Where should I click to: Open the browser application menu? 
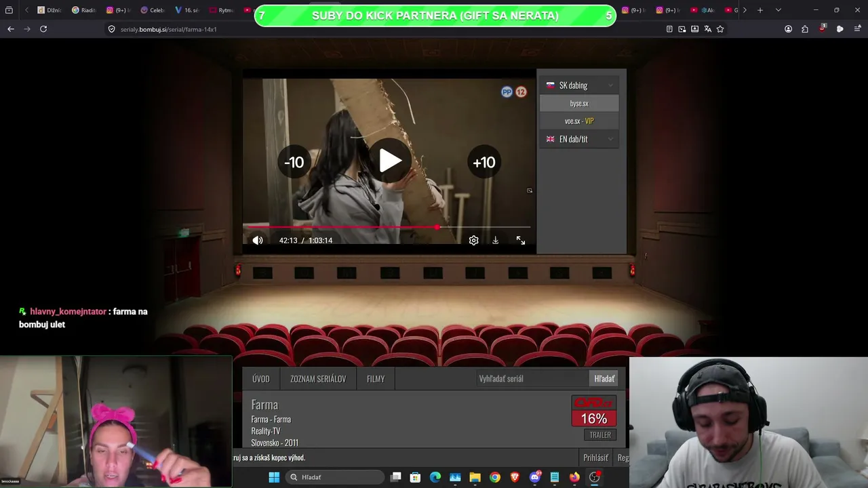click(x=858, y=29)
